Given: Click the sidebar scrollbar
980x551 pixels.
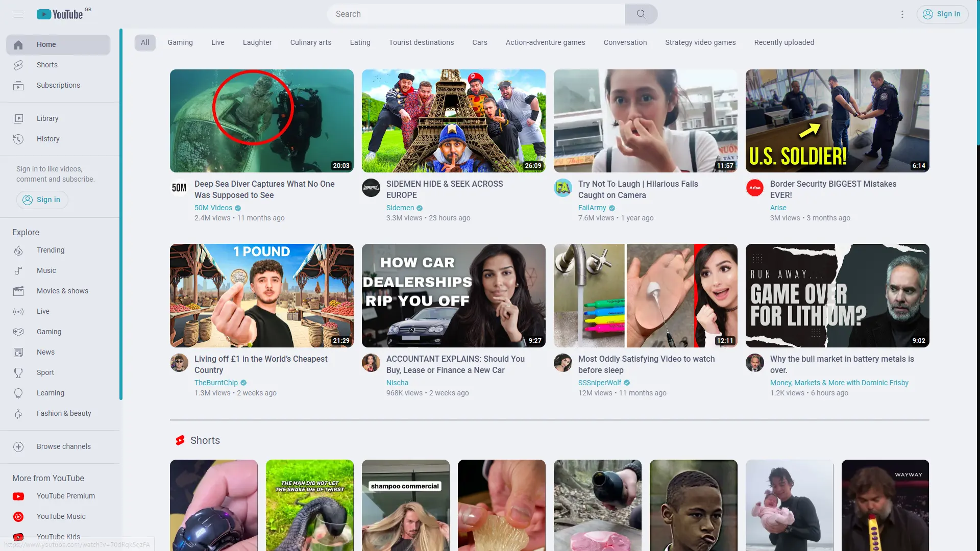Looking at the screenshot, I should [121, 214].
